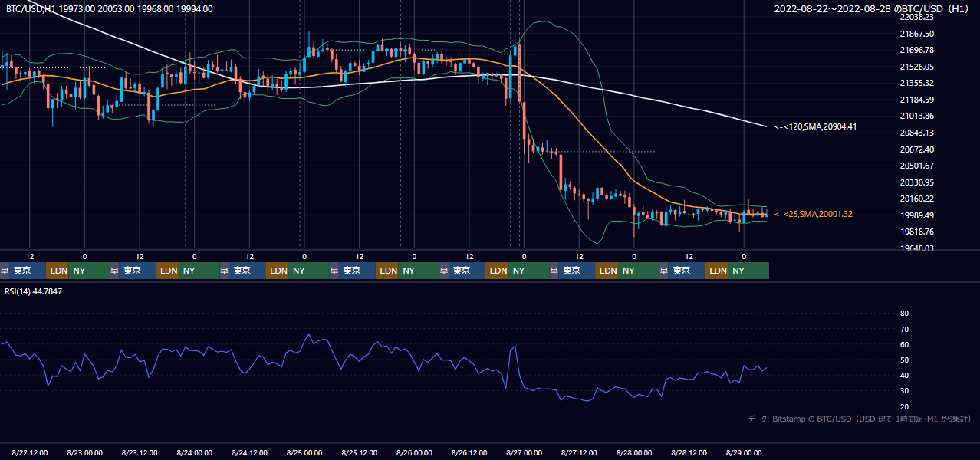Select the 21696.78 price level label

click(x=917, y=50)
